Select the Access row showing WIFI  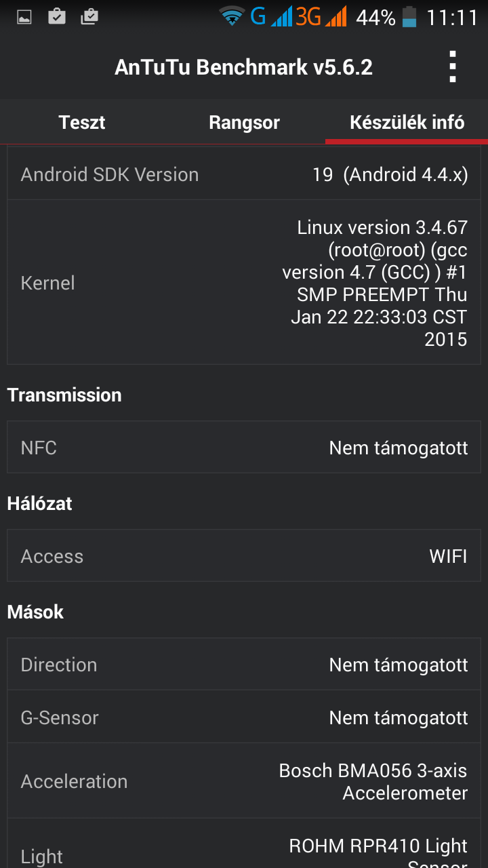[x=244, y=555]
